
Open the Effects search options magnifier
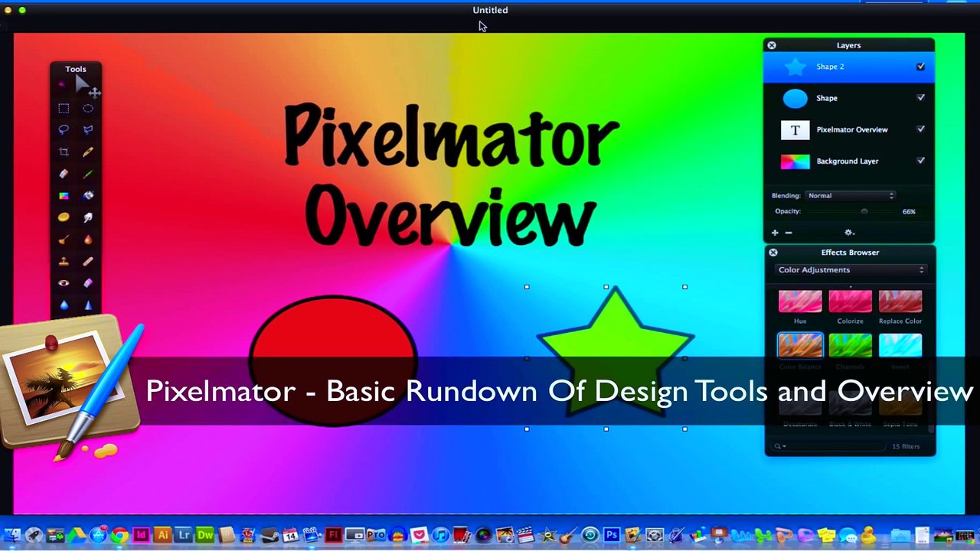[x=780, y=446]
